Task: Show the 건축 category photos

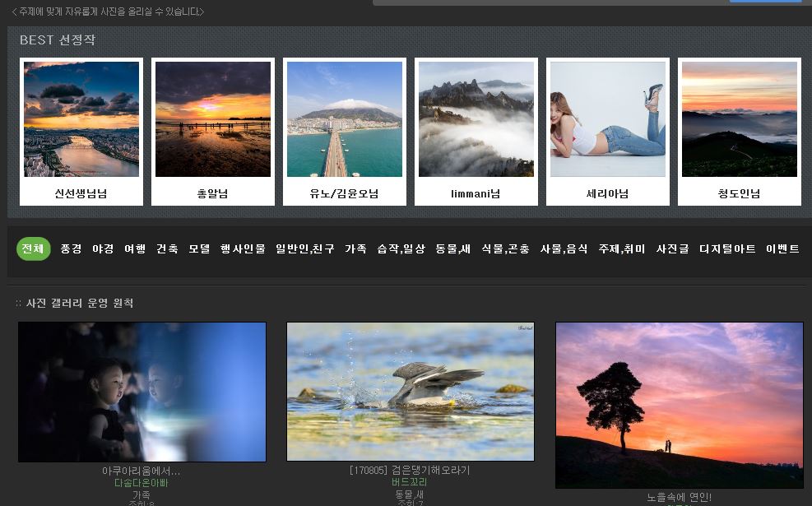Action: click(x=167, y=248)
